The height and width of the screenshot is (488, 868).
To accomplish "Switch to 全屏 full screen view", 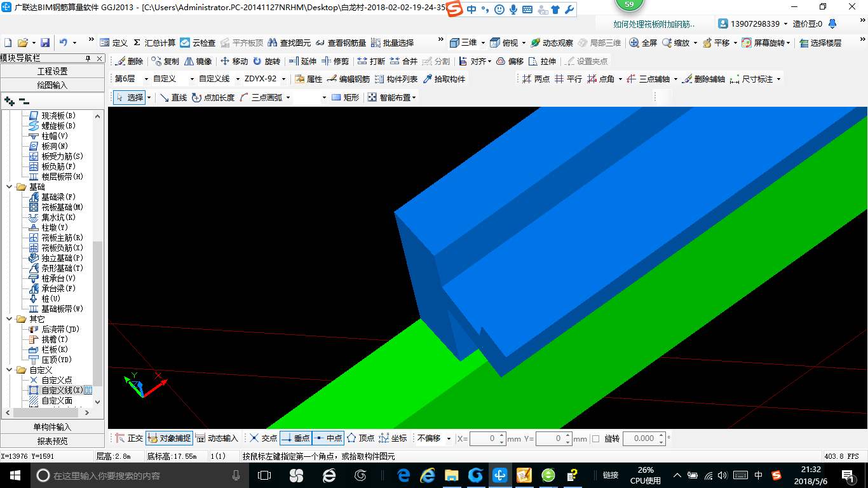I will pyautogui.click(x=643, y=43).
